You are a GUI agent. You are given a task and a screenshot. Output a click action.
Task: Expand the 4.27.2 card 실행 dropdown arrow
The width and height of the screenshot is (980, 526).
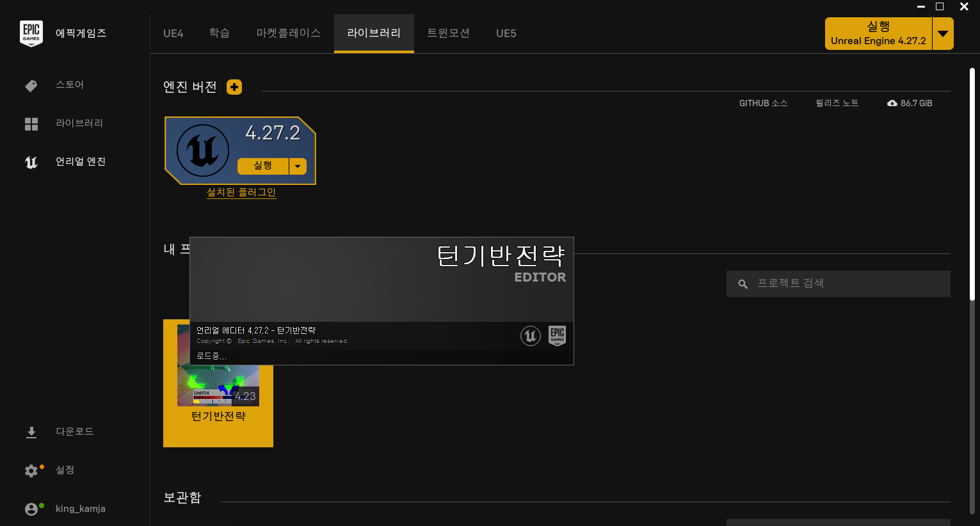[298, 166]
